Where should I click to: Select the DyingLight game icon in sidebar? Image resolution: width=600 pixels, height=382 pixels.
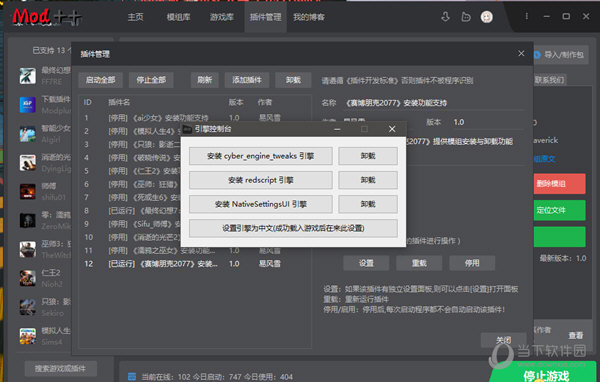click(x=28, y=162)
